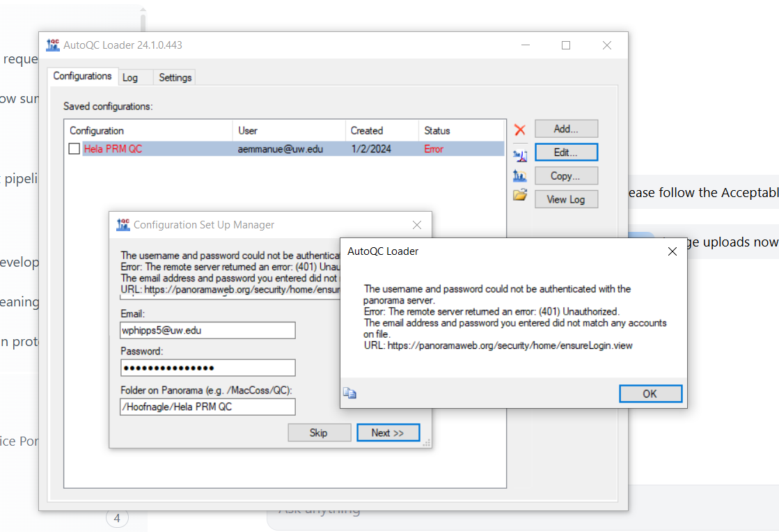Click the Created column header
779x532 pixels.
tap(382, 131)
